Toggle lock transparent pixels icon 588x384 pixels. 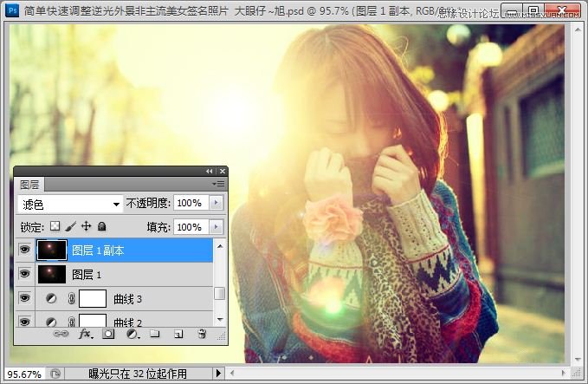[55, 226]
